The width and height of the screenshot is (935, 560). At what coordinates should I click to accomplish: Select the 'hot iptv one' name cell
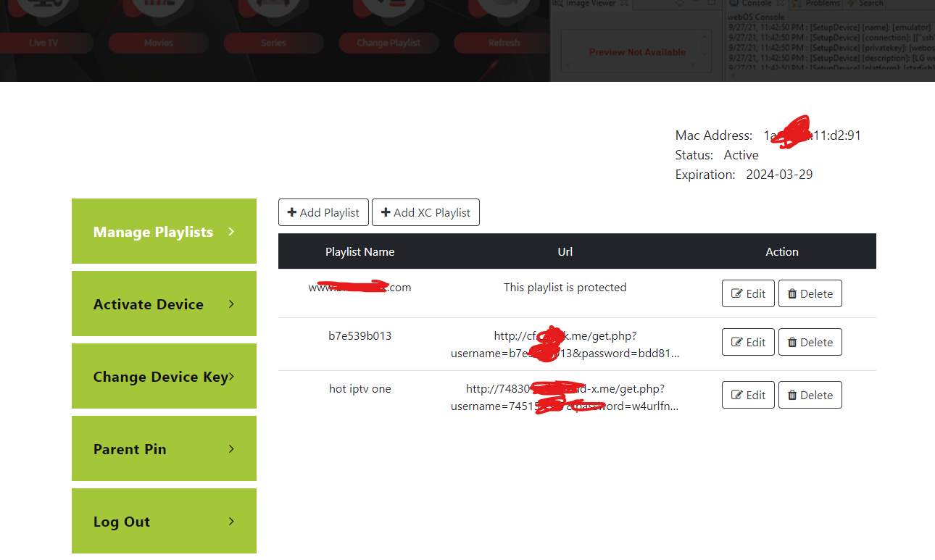360,388
